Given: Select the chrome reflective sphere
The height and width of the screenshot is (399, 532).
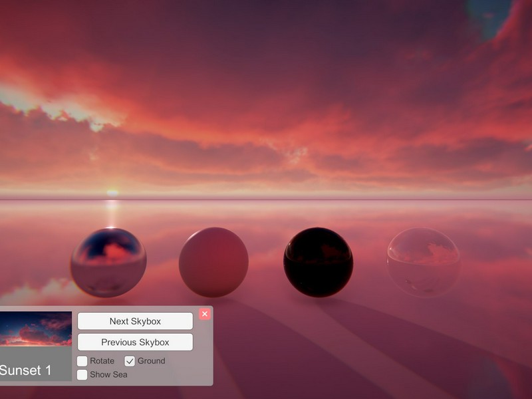Looking at the screenshot, I should coord(108,262).
